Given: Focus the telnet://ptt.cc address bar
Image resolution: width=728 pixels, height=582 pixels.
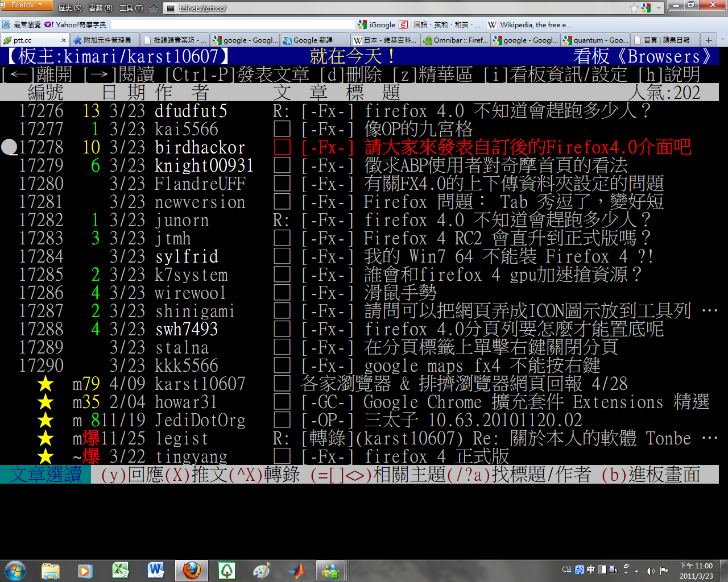Looking at the screenshot, I should tap(398, 8).
